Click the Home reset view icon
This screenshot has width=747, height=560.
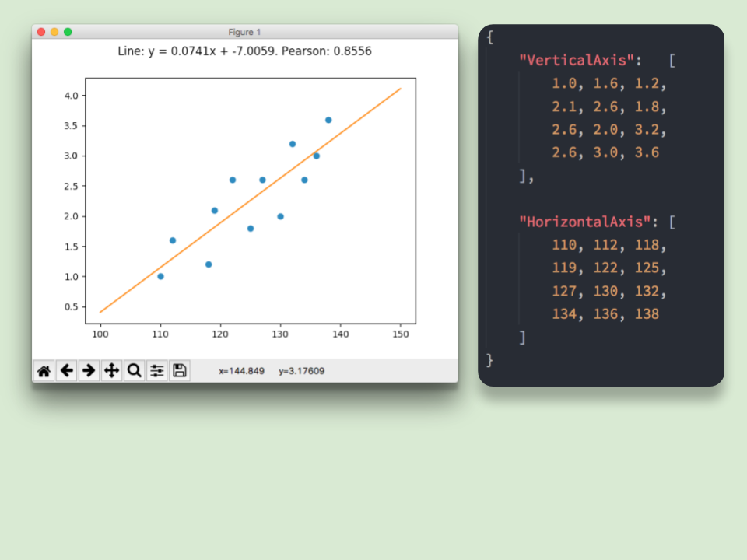tap(44, 371)
